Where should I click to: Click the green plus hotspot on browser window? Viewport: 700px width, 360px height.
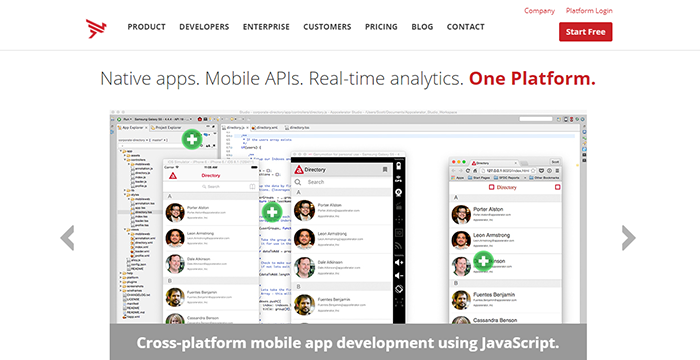tap(483, 261)
